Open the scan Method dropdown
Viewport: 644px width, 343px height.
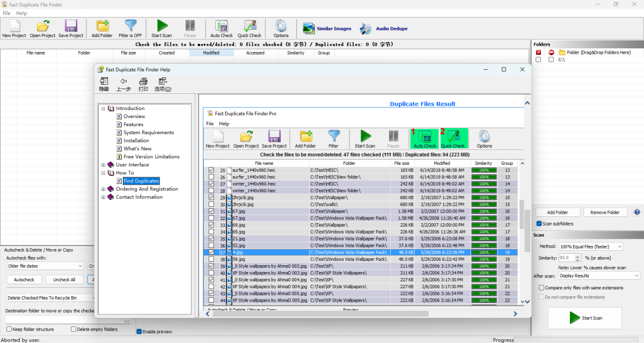coord(590,246)
